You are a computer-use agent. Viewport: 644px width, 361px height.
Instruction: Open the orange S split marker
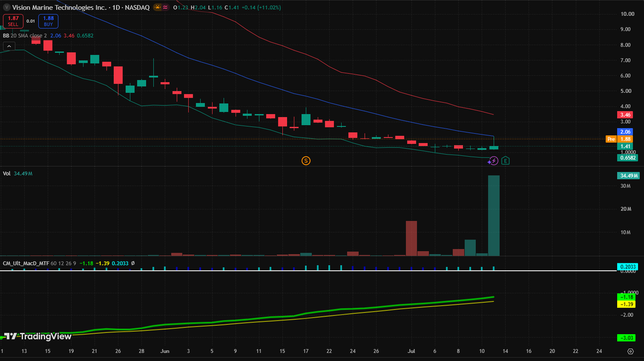306,160
